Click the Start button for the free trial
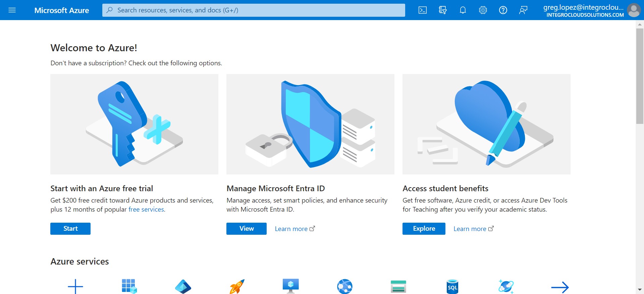The image size is (644, 294). pos(70,229)
